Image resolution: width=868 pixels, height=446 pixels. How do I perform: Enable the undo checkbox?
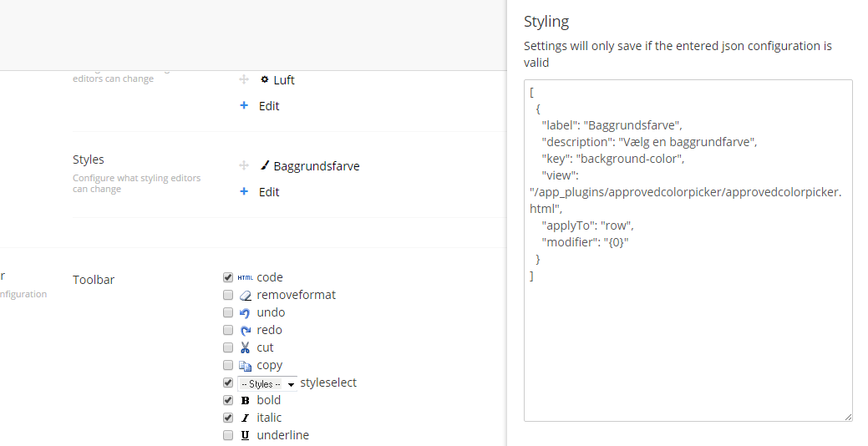[x=227, y=312]
